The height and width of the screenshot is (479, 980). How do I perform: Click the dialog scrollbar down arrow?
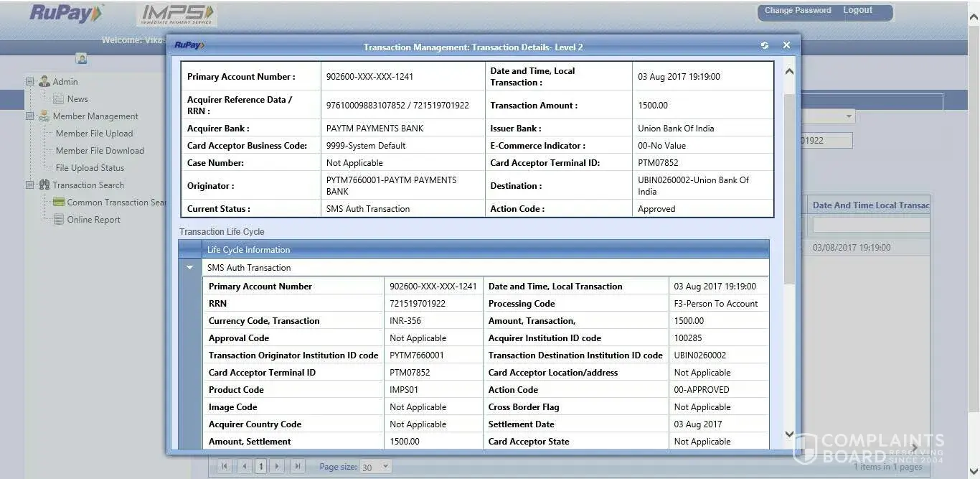789,434
